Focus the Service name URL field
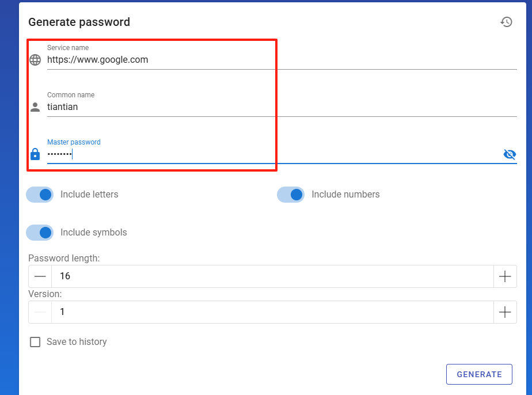Viewport: 532px width, 395px height. click(x=282, y=60)
